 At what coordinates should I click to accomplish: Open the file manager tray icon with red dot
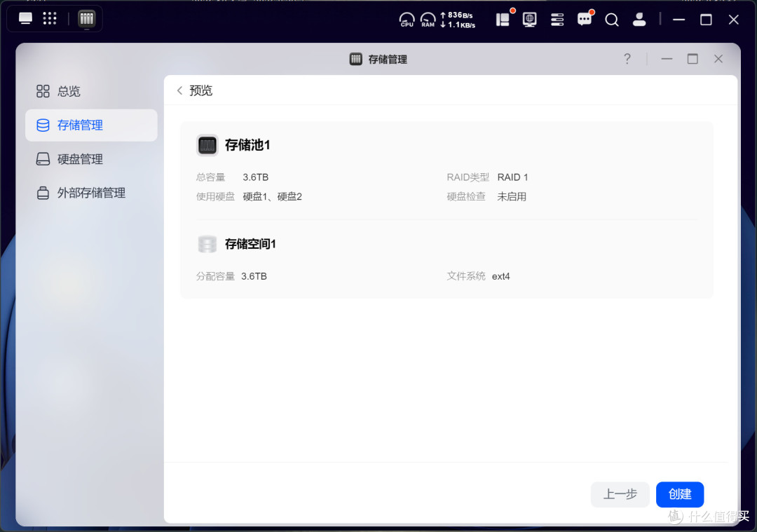tap(503, 20)
